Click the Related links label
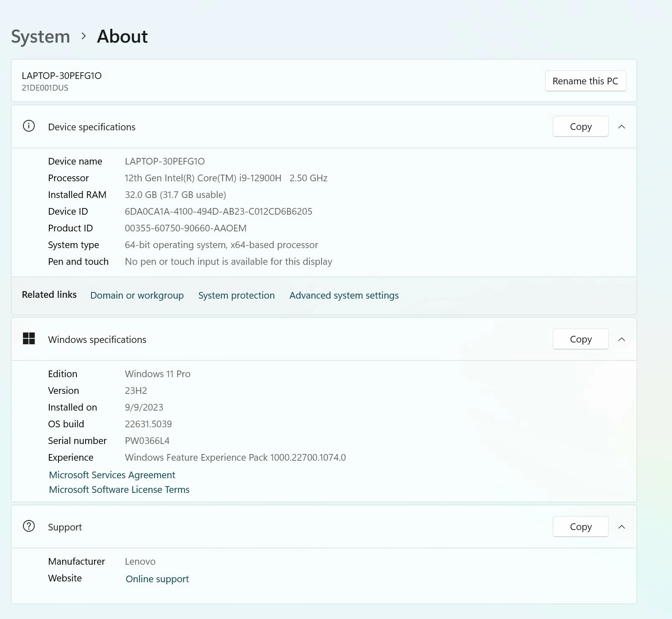This screenshot has height=619, width=672. pyautogui.click(x=49, y=294)
